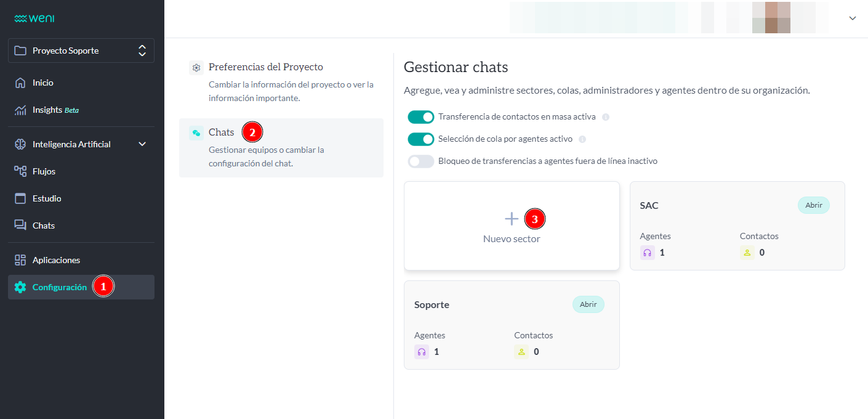Image resolution: width=868 pixels, height=419 pixels.
Task: Enable offline agent transfer blocking toggle
Action: click(x=421, y=161)
